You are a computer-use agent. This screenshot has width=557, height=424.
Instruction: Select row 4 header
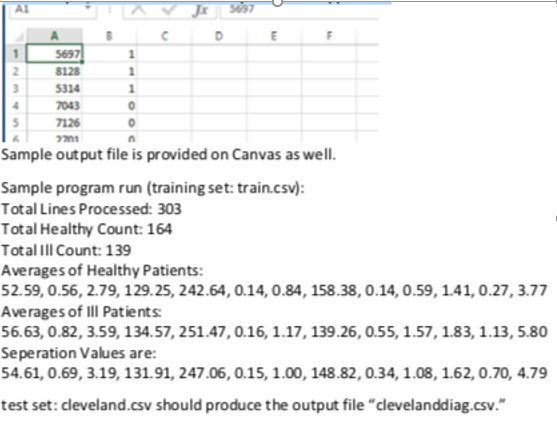point(16,106)
